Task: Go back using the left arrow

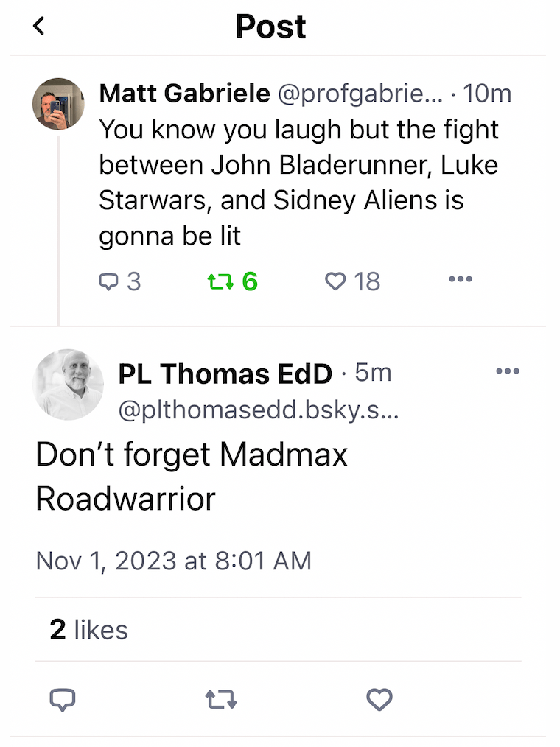Action: 39,27
